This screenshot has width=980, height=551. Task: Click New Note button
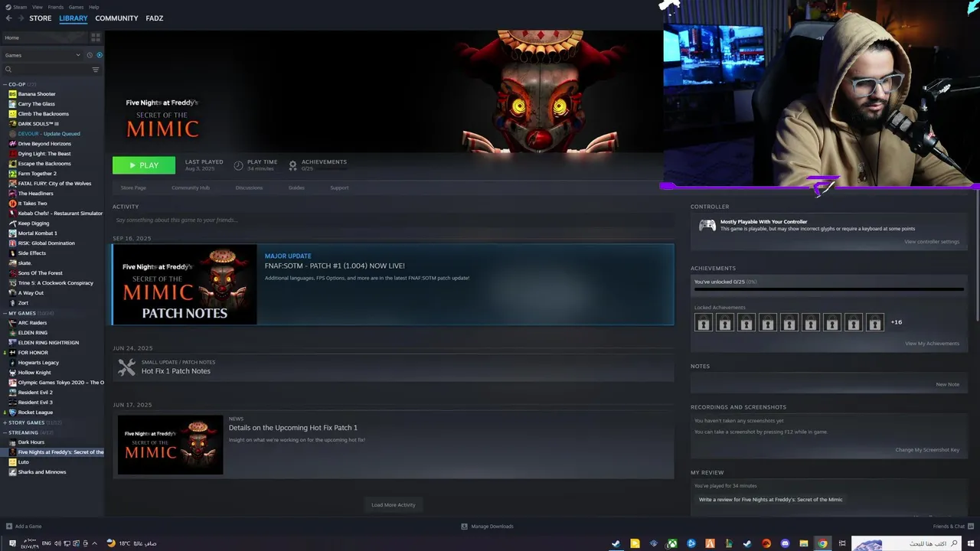pos(948,384)
